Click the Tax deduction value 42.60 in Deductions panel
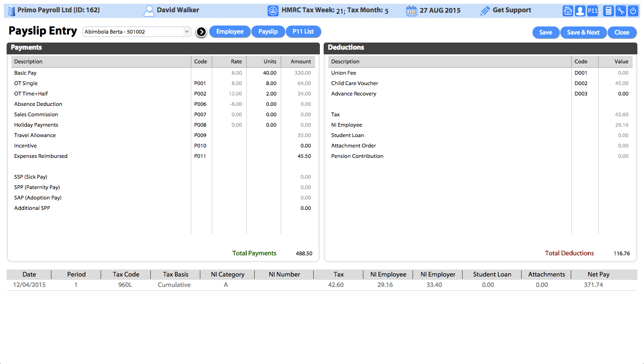The height and width of the screenshot is (364, 644). [x=622, y=114]
